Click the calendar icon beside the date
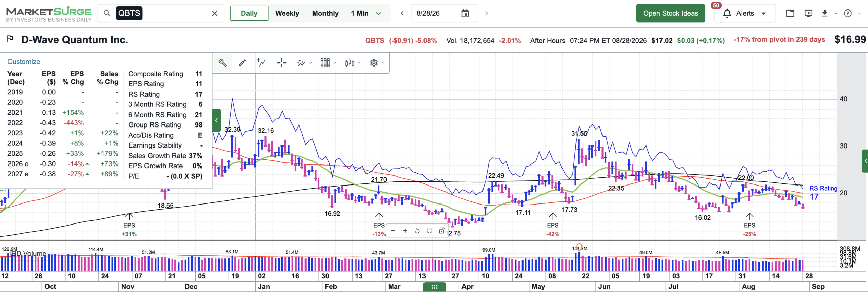The height and width of the screenshot is (292, 868). point(465,13)
